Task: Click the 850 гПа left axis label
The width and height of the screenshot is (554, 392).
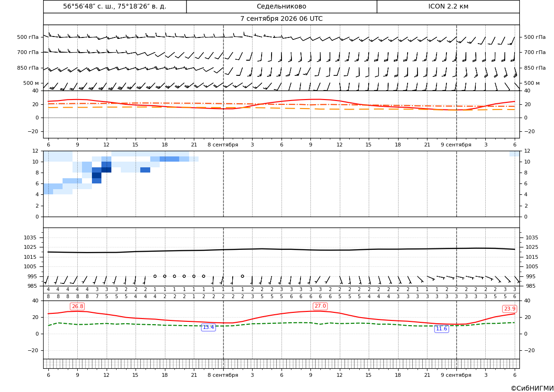Action: click(x=28, y=68)
